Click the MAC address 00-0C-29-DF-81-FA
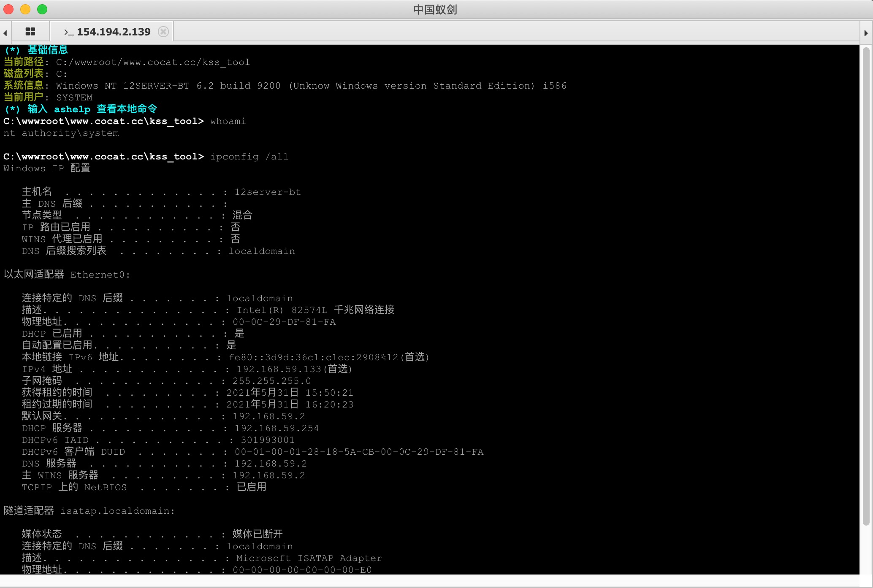 click(x=284, y=322)
